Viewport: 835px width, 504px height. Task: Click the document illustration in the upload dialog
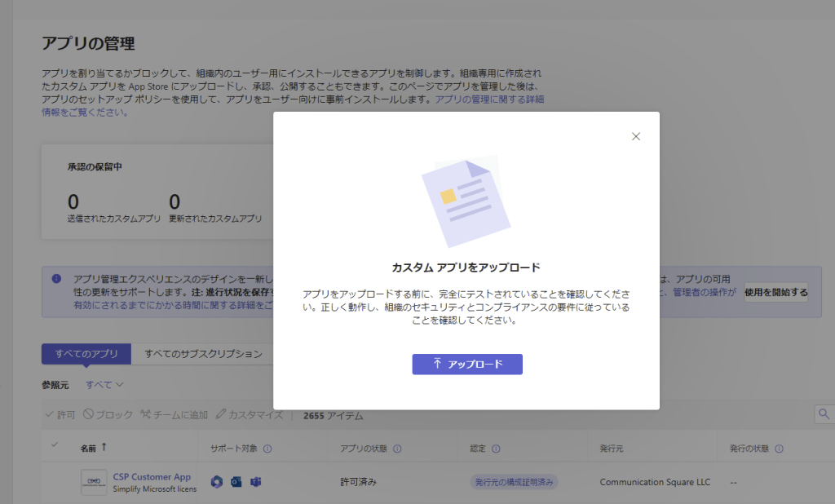[x=466, y=202]
